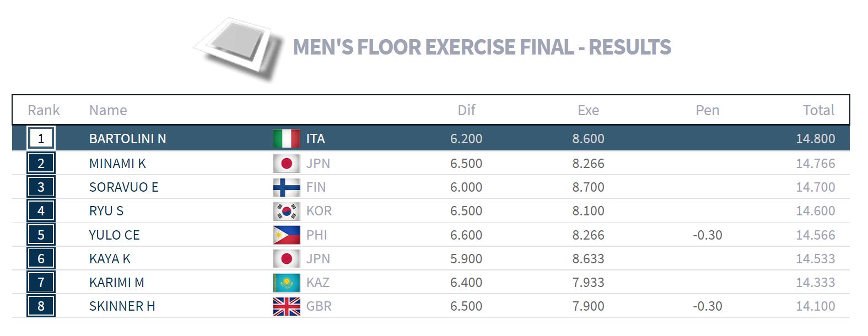Viewport: 868px width, 336px height.
Task: Click the Dif column header
Action: click(x=466, y=110)
